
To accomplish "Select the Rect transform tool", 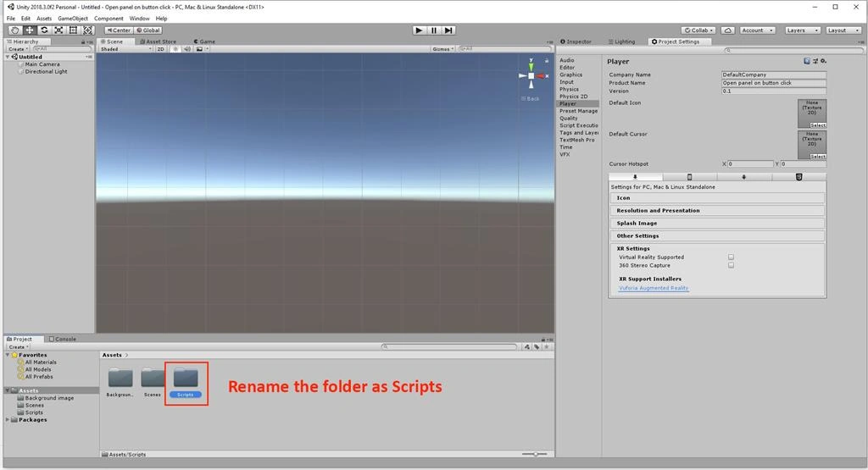I will click(73, 30).
